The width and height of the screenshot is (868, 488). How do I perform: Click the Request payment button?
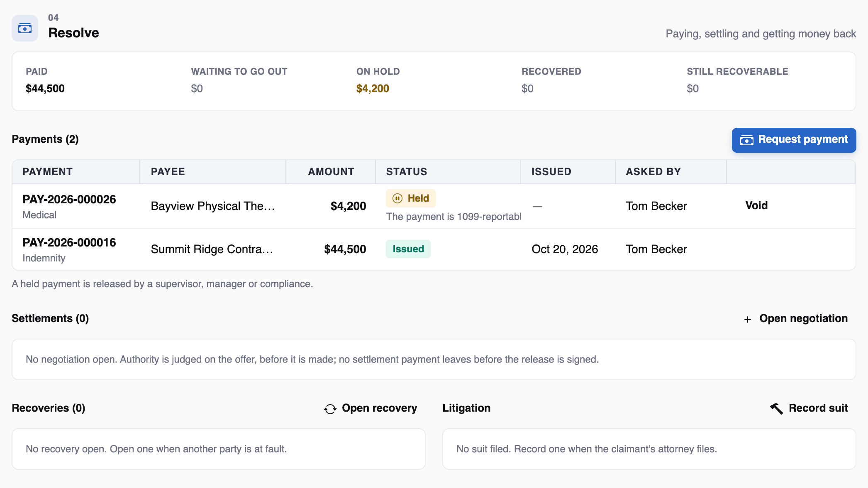tap(794, 140)
